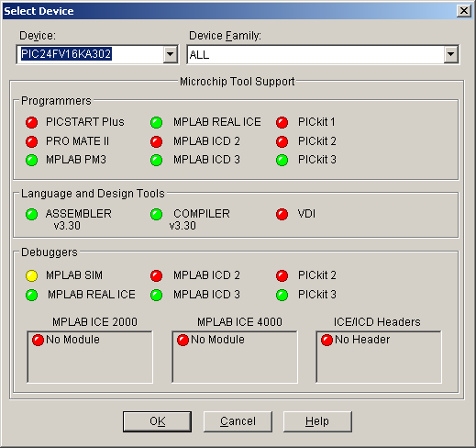This screenshot has width=476, height=448.
Task: Click the PICSTART Plus label
Action: [x=85, y=122]
